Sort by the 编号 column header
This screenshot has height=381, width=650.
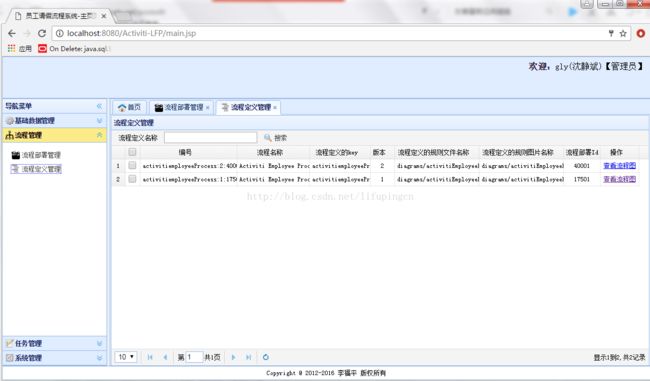pyautogui.click(x=185, y=153)
